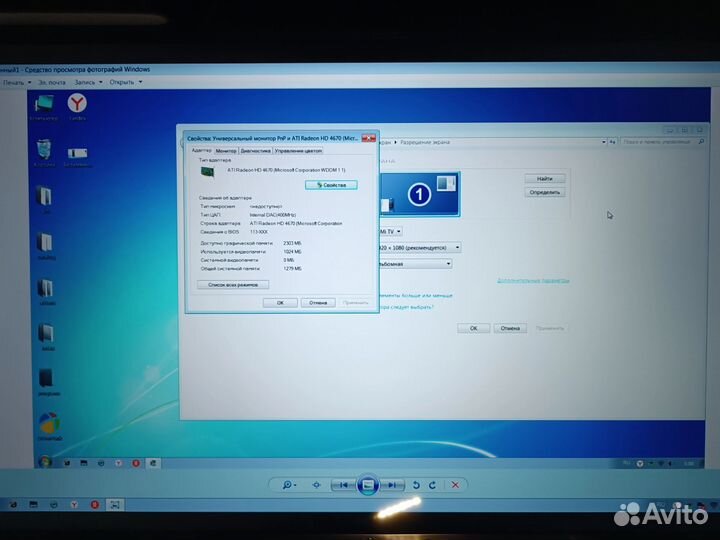Click the Разрешение экрана breadcrumb
Image resolution: width=720 pixels, height=540 pixels.
pos(425,142)
